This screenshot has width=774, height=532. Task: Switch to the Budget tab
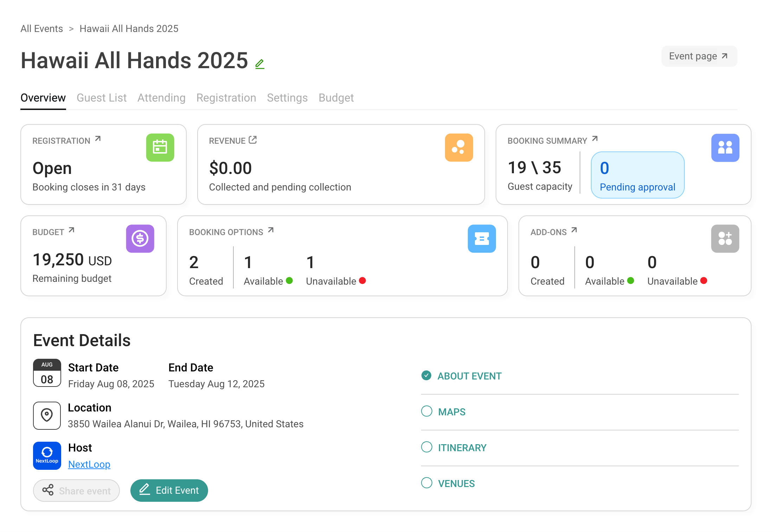click(336, 98)
